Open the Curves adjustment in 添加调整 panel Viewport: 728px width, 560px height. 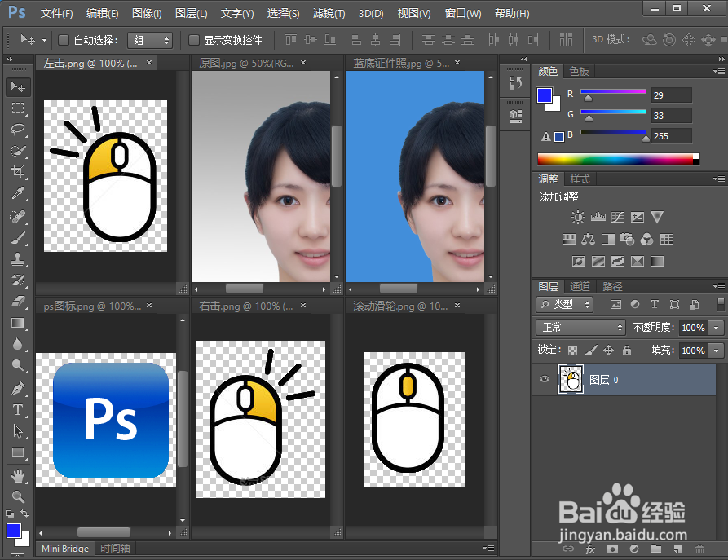click(618, 217)
